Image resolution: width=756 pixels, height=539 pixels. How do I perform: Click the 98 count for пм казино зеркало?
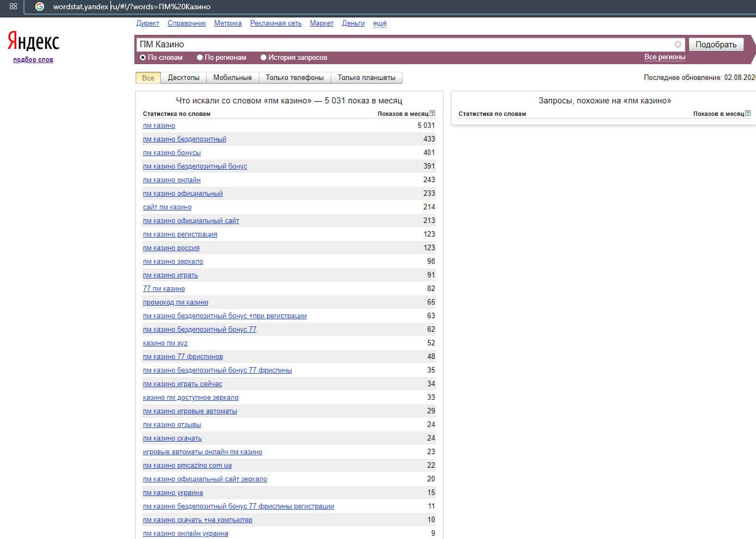click(x=431, y=262)
